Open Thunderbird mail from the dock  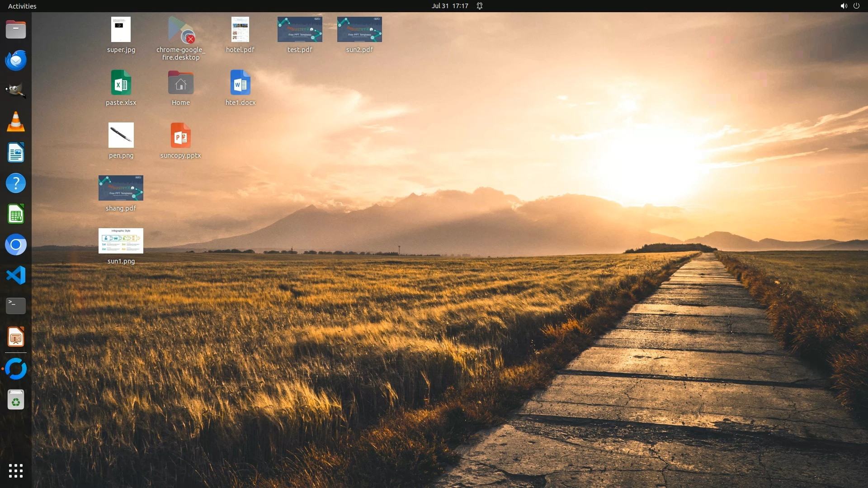click(x=16, y=61)
